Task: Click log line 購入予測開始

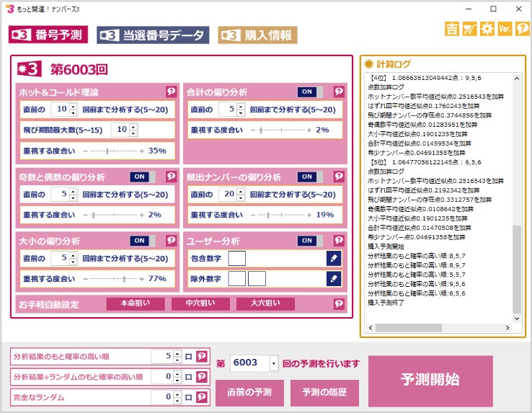Action: click(386, 247)
